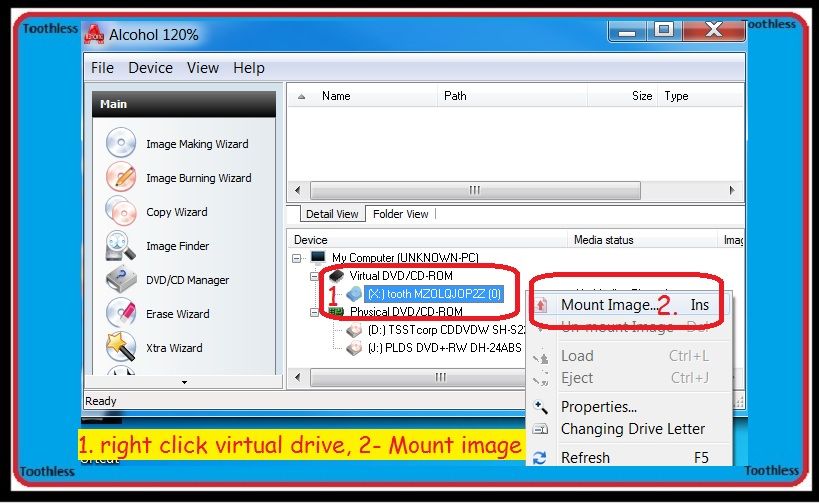Select Properties... in the context menu

point(630,406)
